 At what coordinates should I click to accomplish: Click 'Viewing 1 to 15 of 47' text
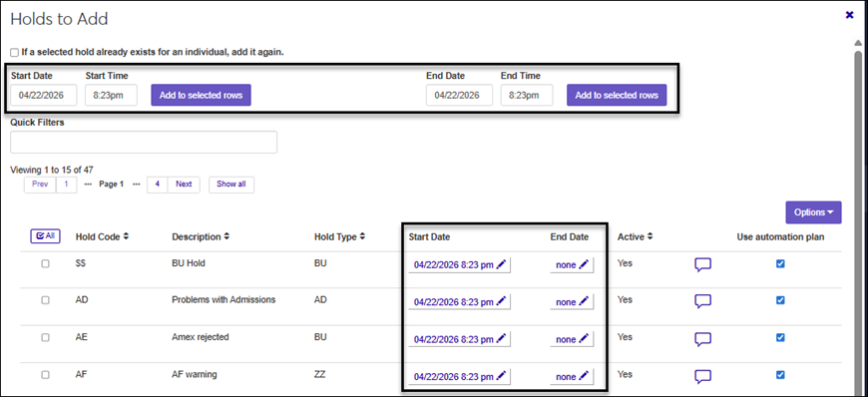[x=52, y=170]
